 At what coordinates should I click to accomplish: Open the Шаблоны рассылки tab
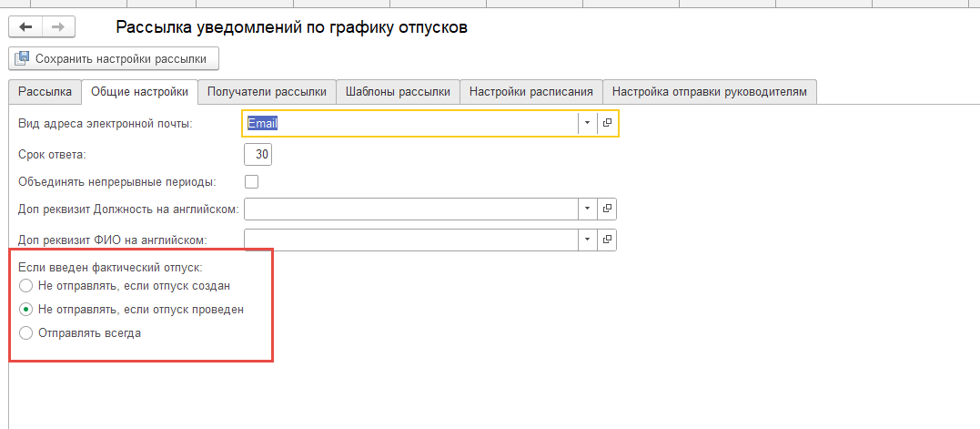tap(399, 92)
